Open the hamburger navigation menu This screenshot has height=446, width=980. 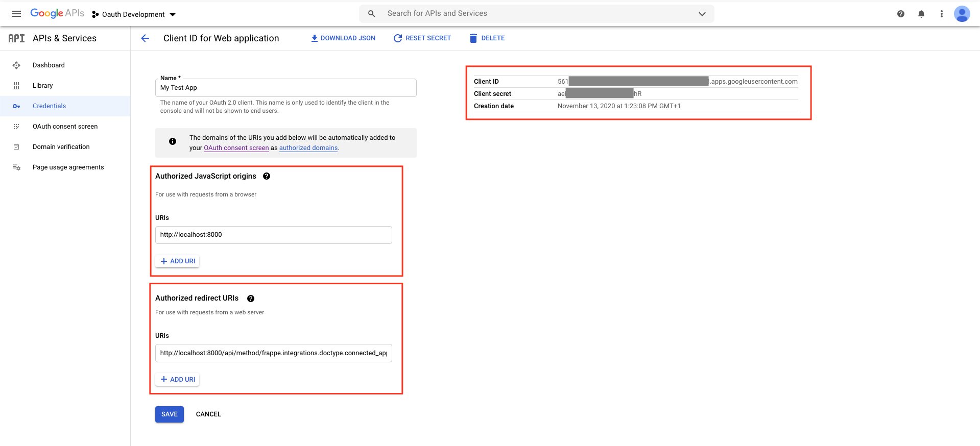[x=16, y=14]
